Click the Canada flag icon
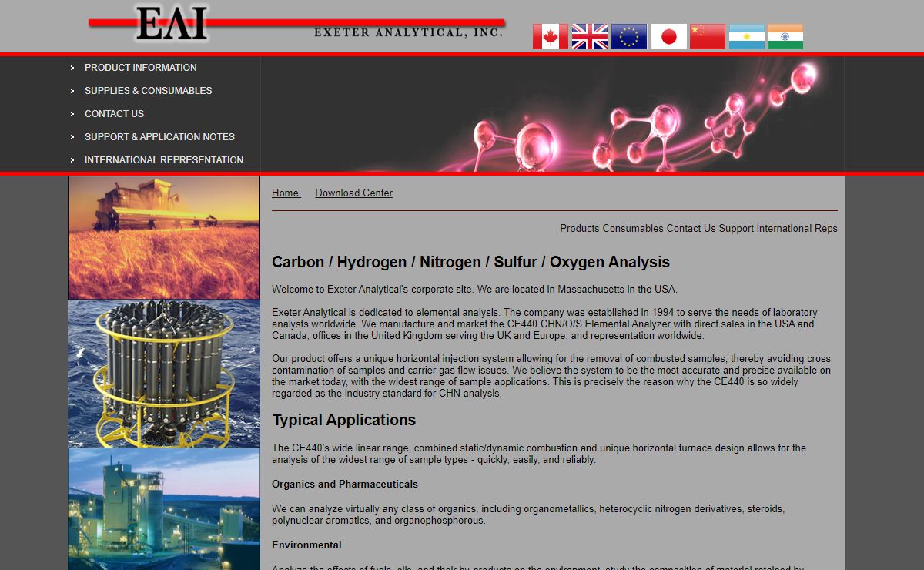The width and height of the screenshot is (924, 570). (x=551, y=36)
